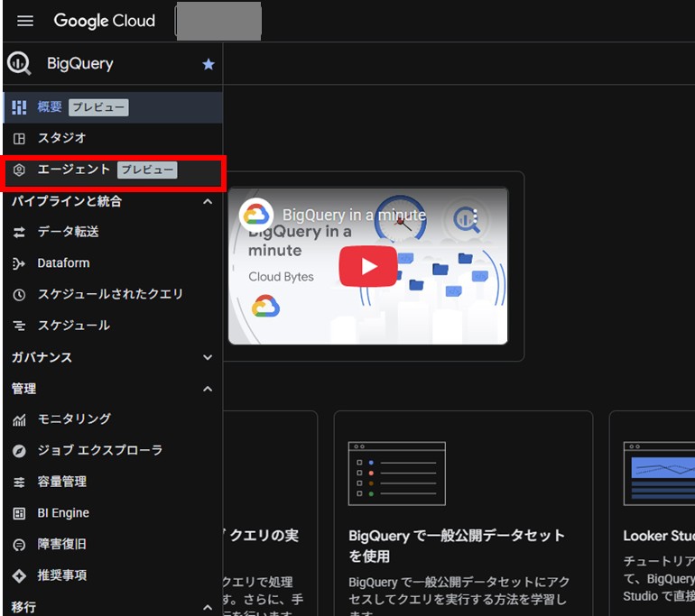
Task: Click the モニタリング chart icon
Action: [x=19, y=419]
